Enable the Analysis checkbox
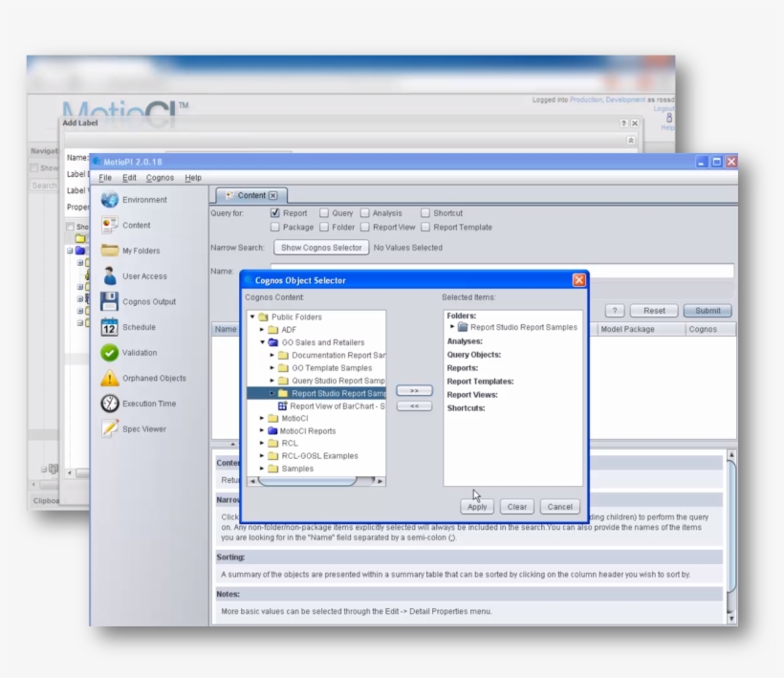This screenshot has width=784, height=678. [x=365, y=213]
